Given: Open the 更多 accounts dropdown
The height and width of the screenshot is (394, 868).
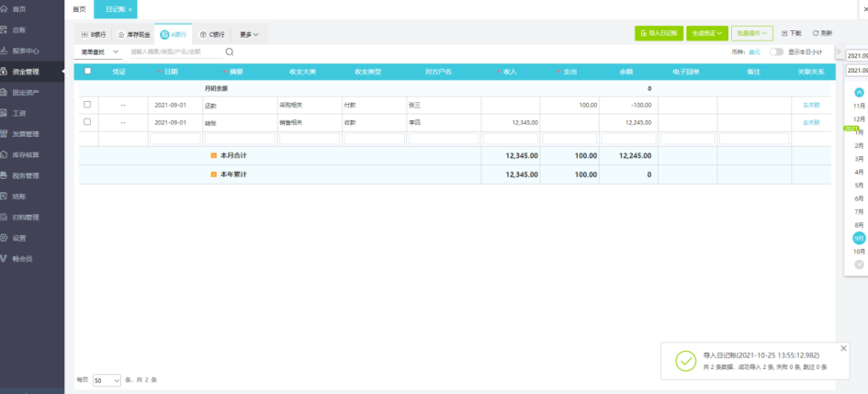Looking at the screenshot, I should pyautogui.click(x=249, y=34).
